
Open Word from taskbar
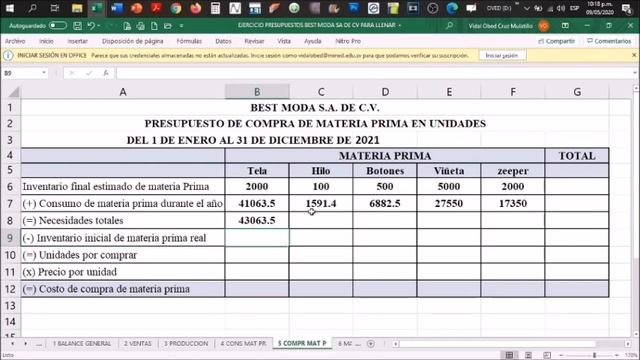point(117,8)
